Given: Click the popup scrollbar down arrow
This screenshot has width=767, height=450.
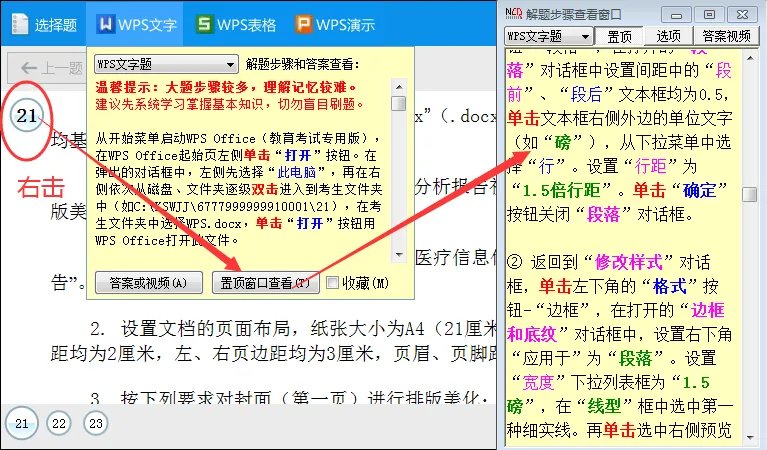Looking at the screenshot, I should pyautogui.click(x=399, y=254).
